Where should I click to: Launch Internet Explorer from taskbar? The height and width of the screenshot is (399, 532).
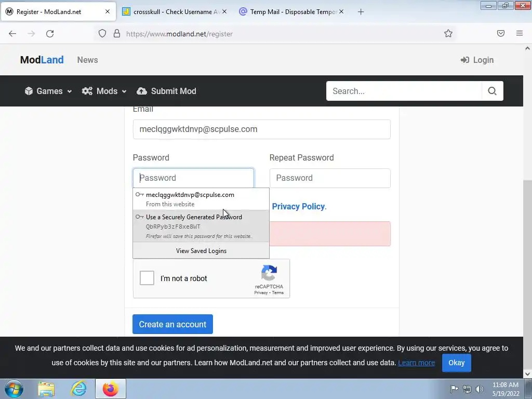78,389
